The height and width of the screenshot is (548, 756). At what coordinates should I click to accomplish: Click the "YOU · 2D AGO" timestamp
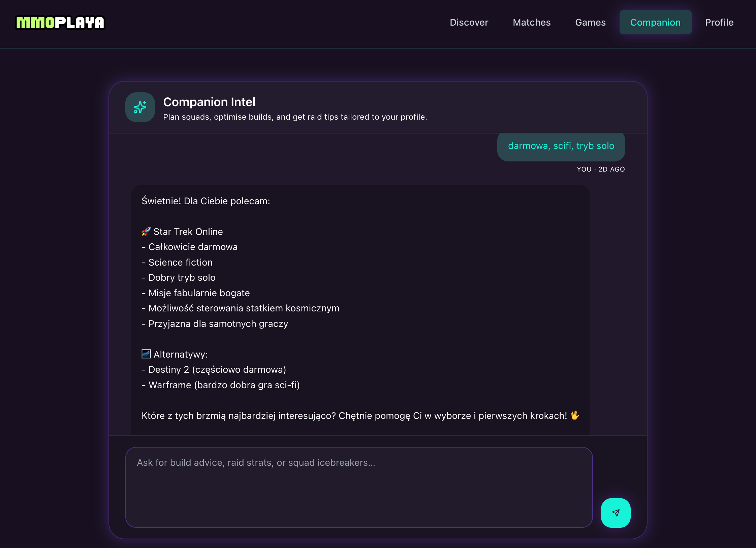[601, 169]
